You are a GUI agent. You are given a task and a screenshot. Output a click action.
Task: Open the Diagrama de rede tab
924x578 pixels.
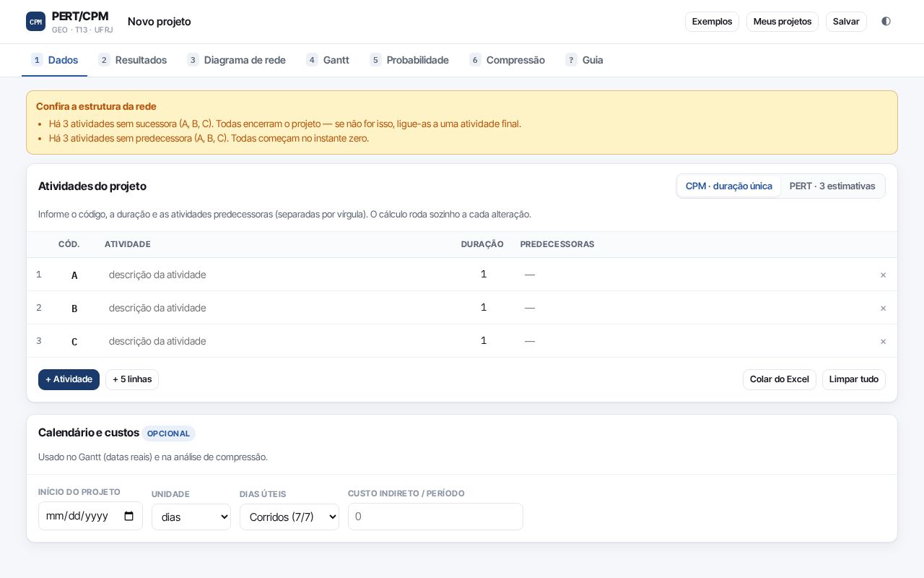[x=237, y=60]
